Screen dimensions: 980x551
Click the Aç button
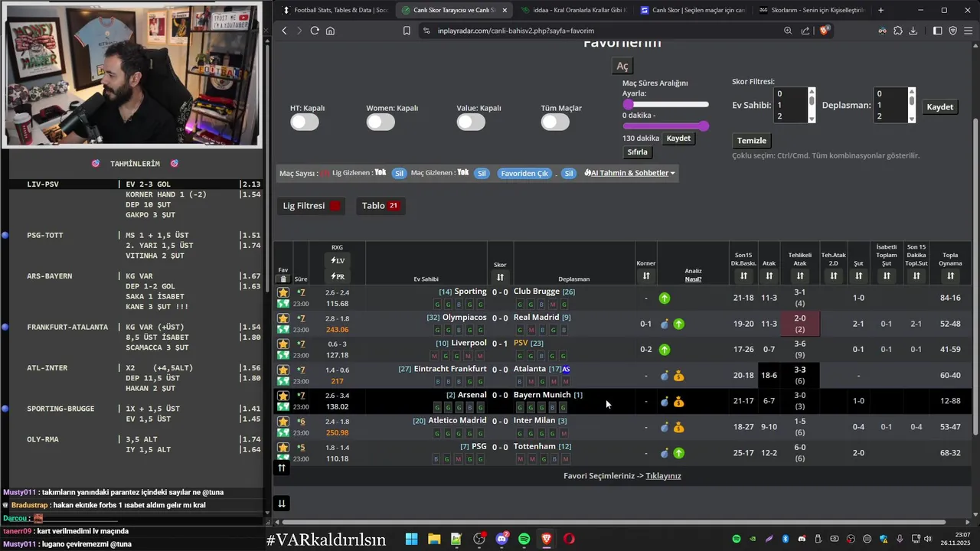coord(622,66)
